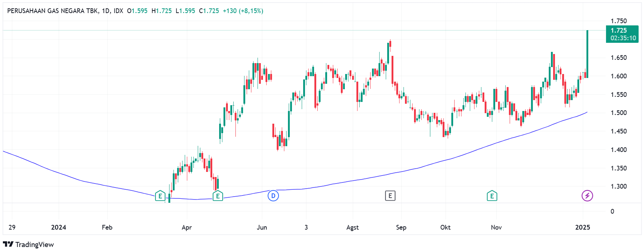Select the 1D interval in the chart header
Viewport: 644px width, 251px height.
105,11
